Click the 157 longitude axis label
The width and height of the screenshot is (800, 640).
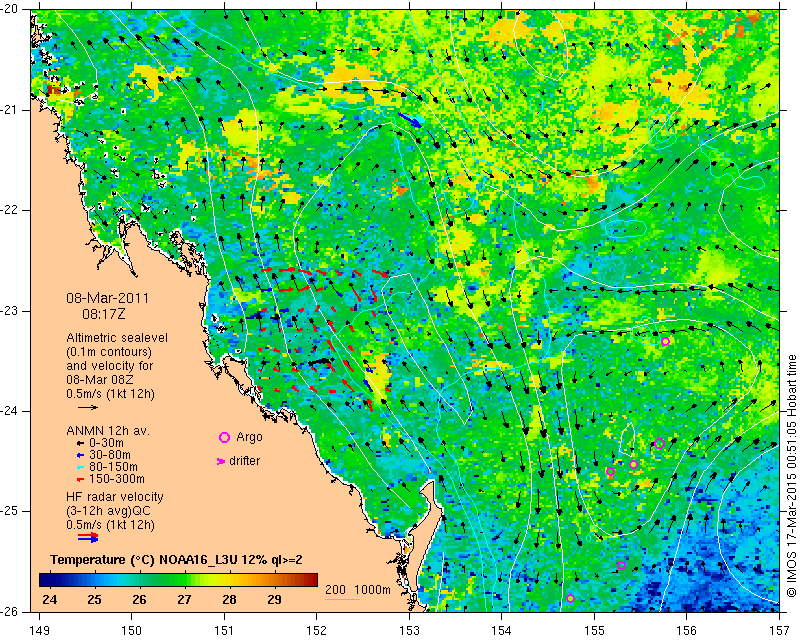point(779,631)
